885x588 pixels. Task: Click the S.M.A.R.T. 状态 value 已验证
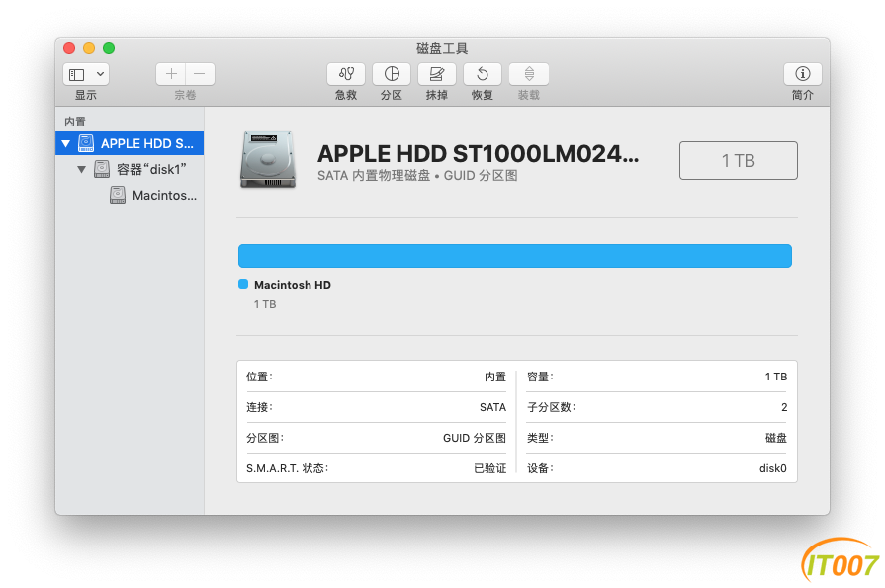click(x=489, y=468)
